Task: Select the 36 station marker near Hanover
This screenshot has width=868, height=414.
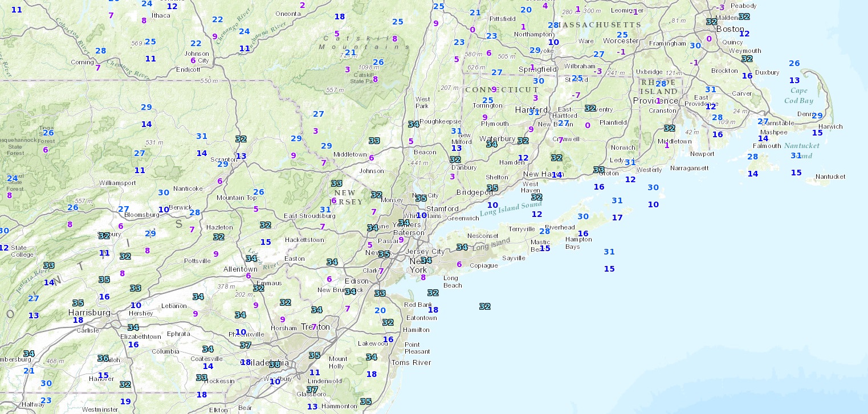Action: [x=103, y=358]
